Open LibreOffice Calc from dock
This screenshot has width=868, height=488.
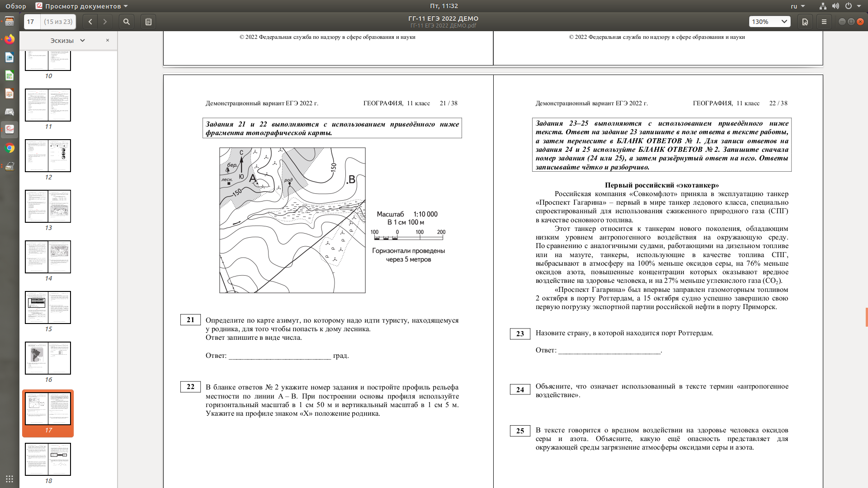tap(9, 75)
